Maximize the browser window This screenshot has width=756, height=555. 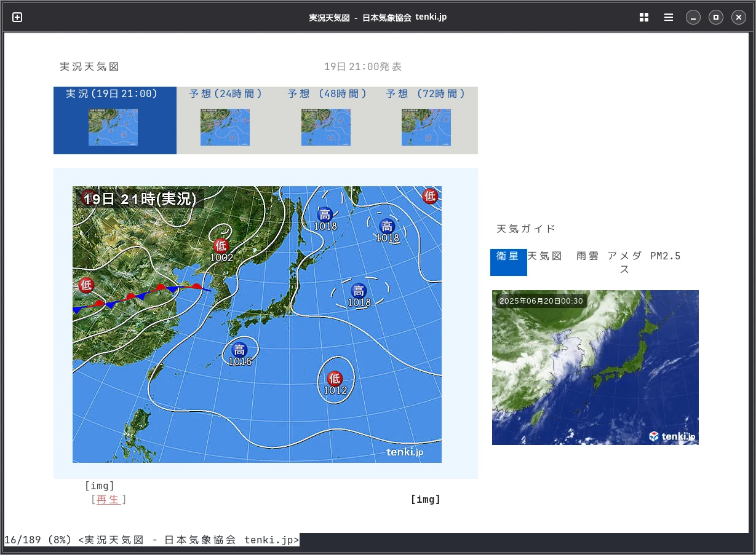click(716, 17)
